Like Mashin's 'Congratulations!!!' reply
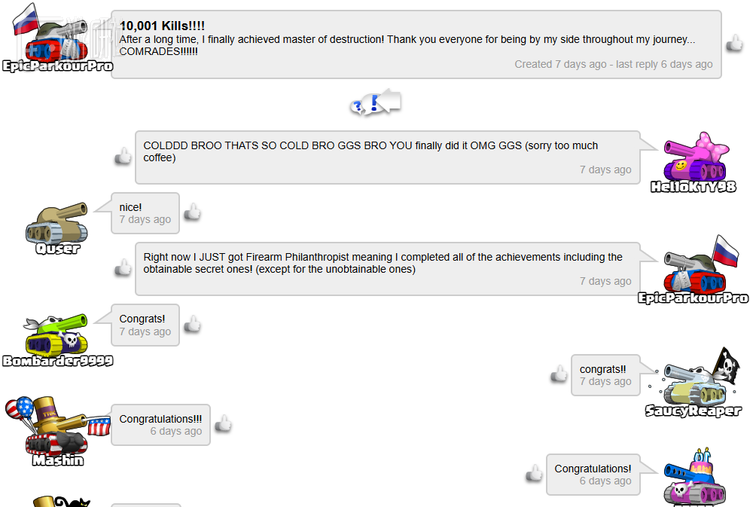This screenshot has width=750, height=507. coord(223,424)
